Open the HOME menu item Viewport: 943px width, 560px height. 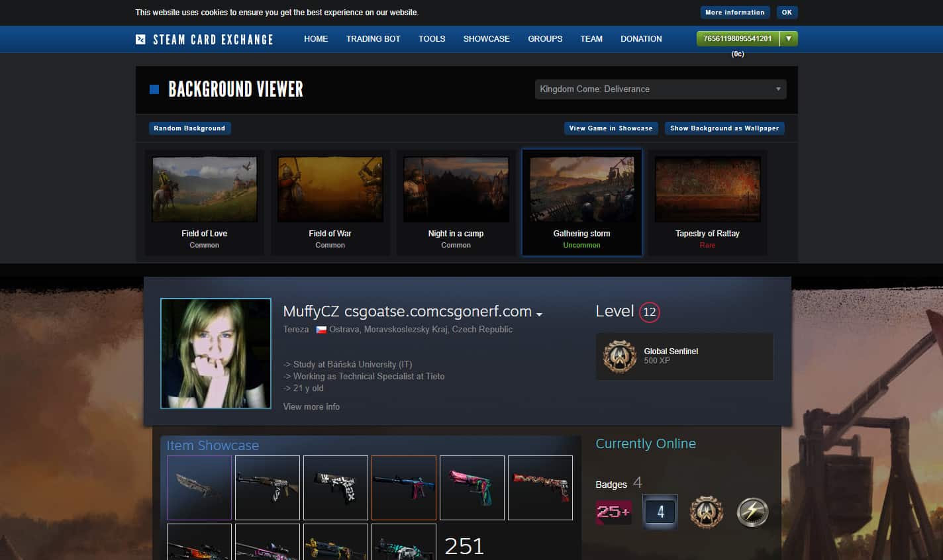[316, 39]
